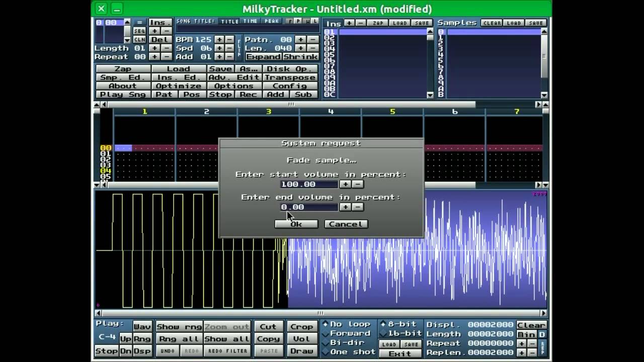This screenshot has height=362, width=644.
Task: Increase start volume percent with plus
Action: point(346,185)
